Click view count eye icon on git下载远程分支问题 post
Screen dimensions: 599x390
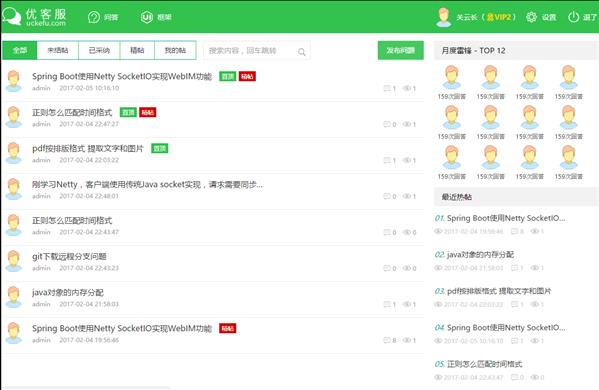tap(406, 268)
